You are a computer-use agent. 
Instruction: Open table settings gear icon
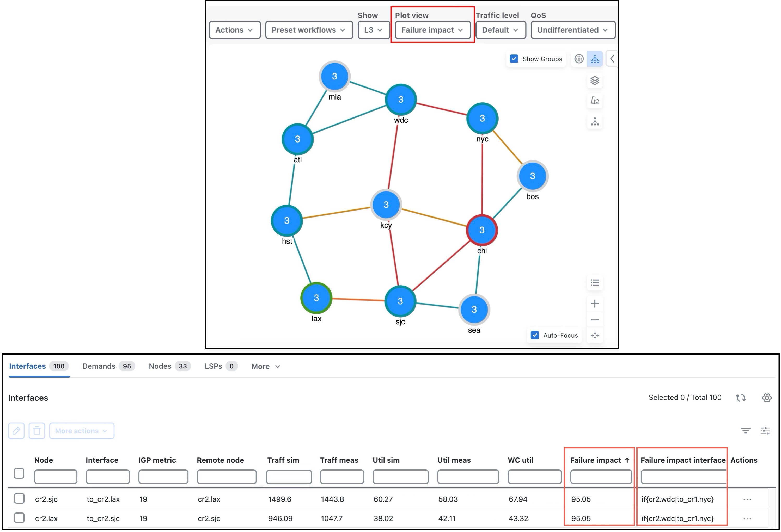tap(767, 398)
